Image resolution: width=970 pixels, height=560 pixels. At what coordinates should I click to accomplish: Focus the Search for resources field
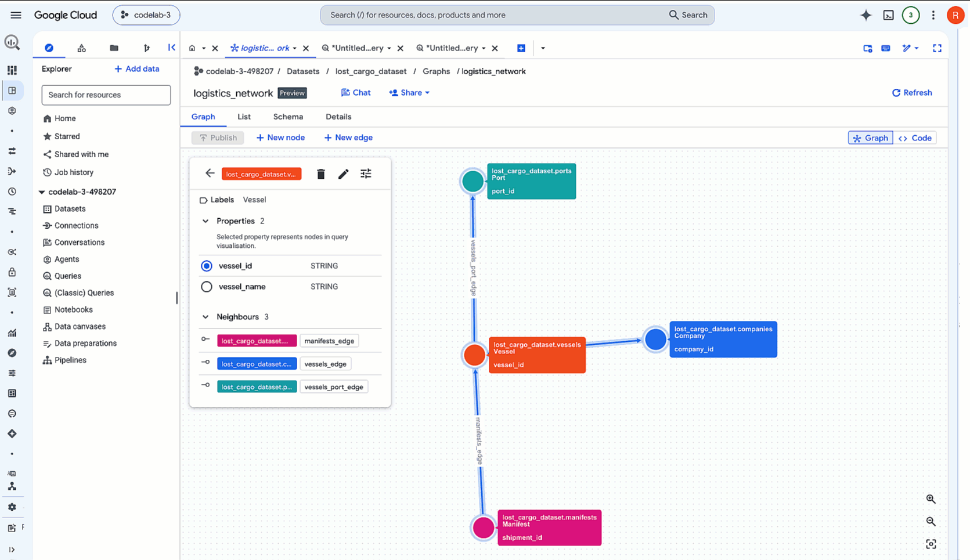coord(106,95)
